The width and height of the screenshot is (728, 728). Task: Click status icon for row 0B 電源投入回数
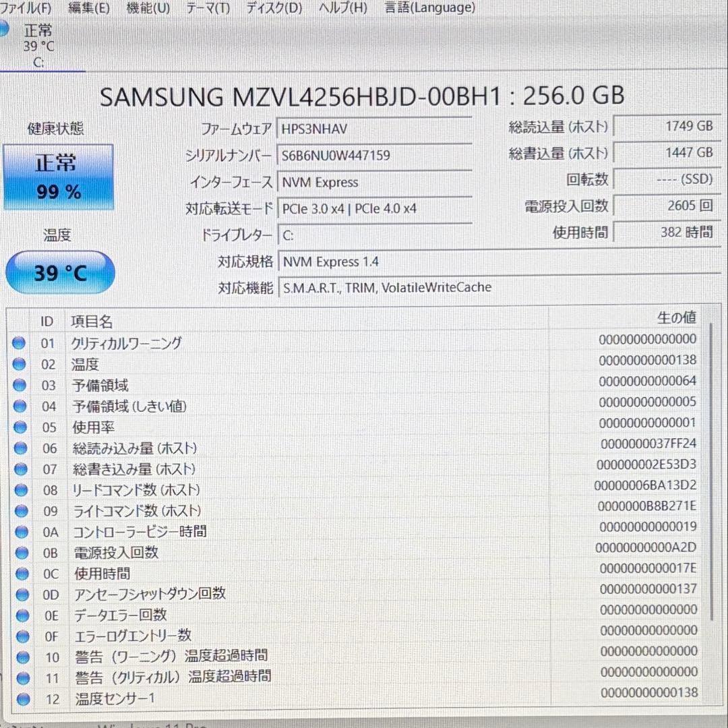point(22,553)
